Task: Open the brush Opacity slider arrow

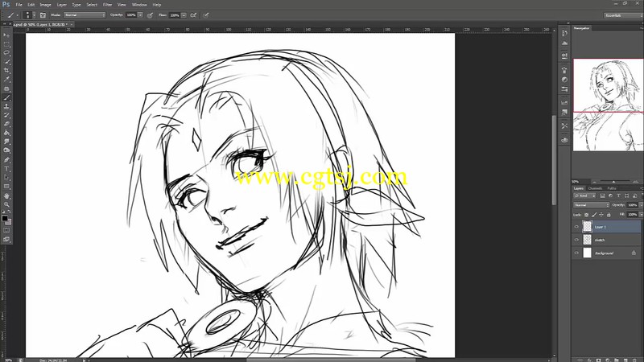Action: click(x=140, y=15)
